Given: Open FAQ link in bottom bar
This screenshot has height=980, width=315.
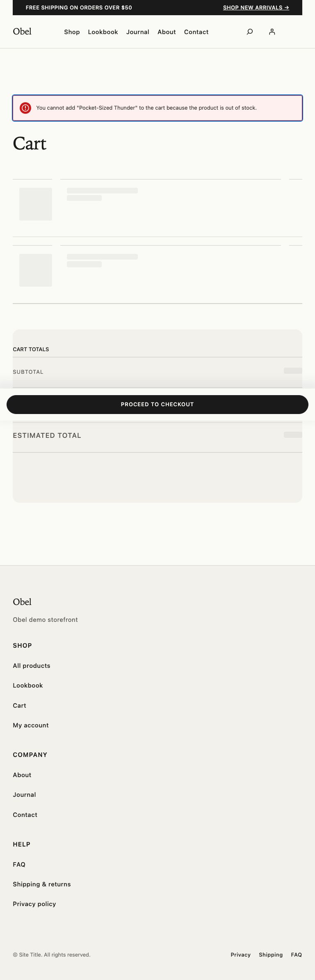Looking at the screenshot, I should coord(296,955).
